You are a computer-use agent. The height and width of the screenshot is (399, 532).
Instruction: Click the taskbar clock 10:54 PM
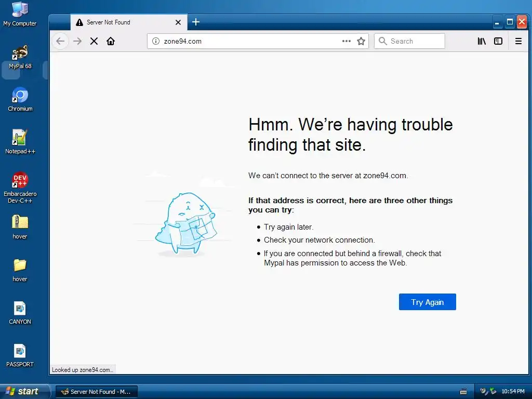(513, 391)
